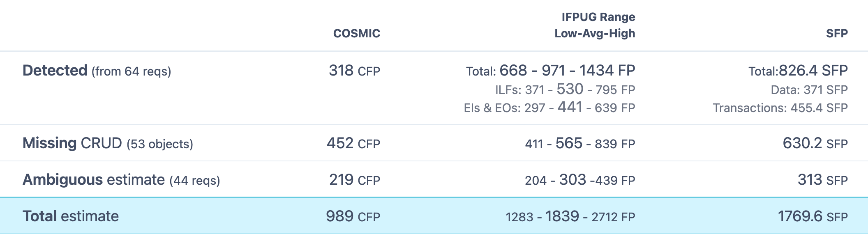Select the highlighted Total estimate row
The width and height of the screenshot is (868, 234).
click(434, 216)
